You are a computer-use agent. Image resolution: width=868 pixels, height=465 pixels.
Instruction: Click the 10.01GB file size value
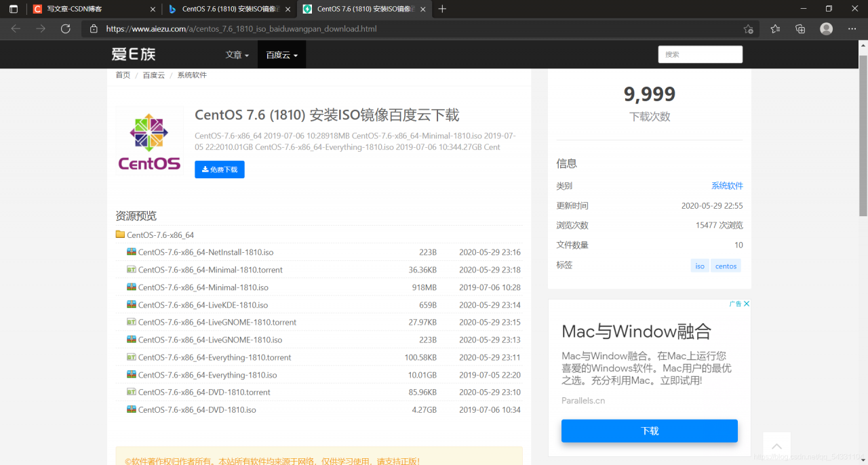pyautogui.click(x=422, y=375)
